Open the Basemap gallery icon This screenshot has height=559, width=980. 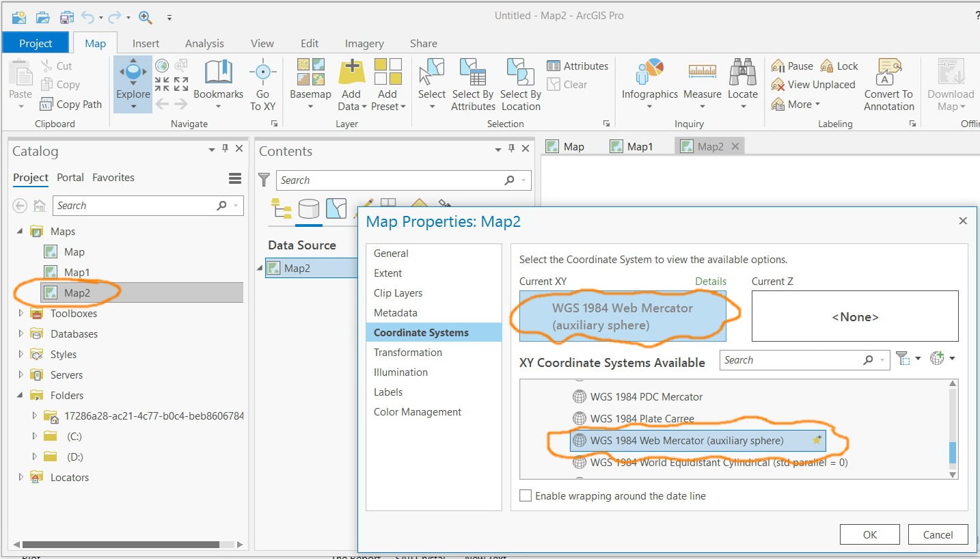click(310, 72)
